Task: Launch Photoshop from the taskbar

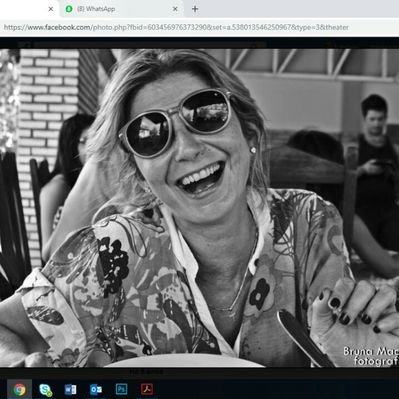Action: (x=121, y=389)
